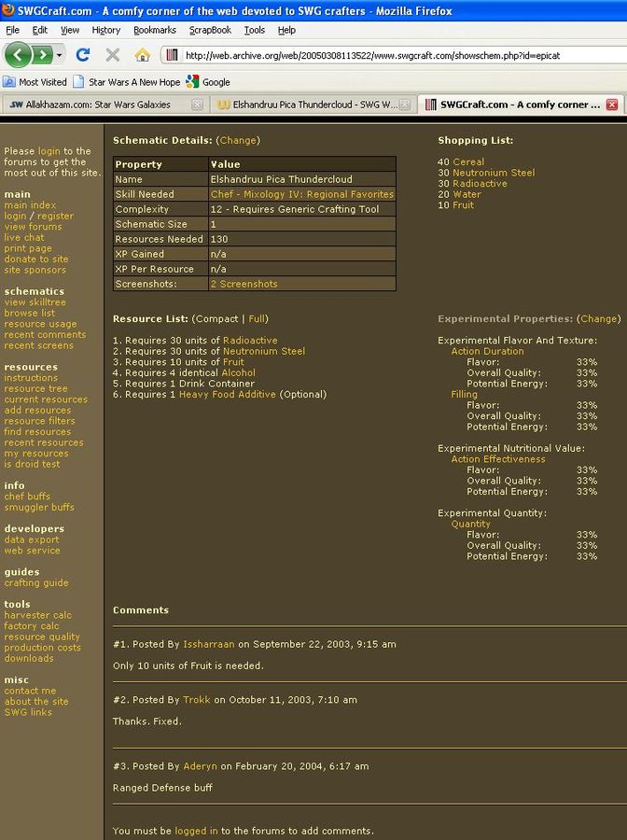Close the Allakhazam Star Wars Galaxies tab
This screenshot has height=840, width=627.
point(197,105)
